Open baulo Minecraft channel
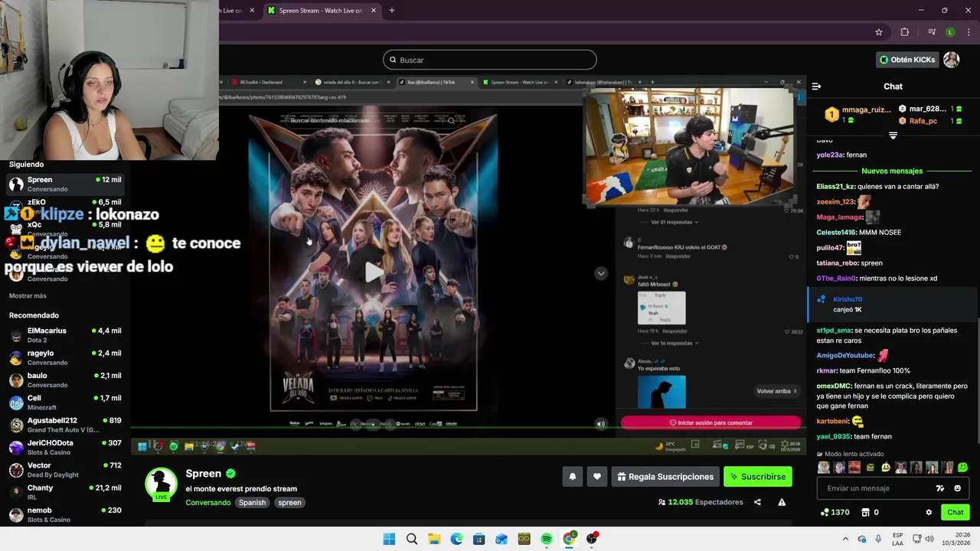 [65, 380]
